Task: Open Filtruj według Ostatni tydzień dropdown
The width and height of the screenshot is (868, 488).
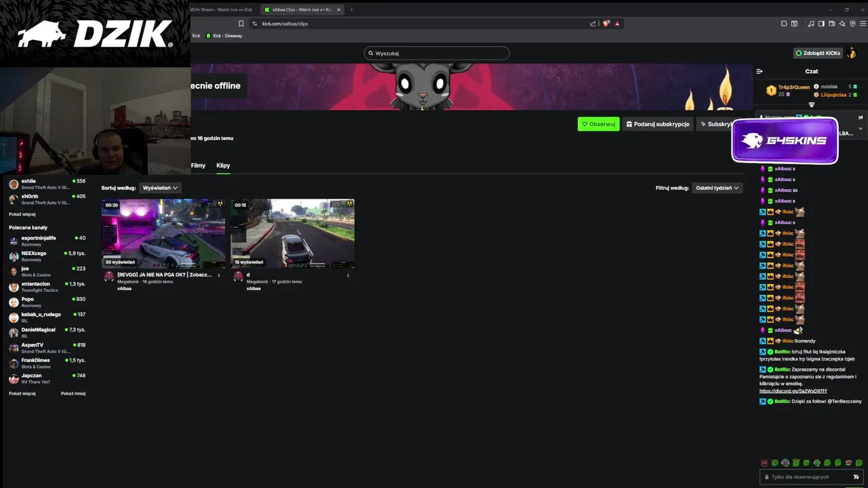Action: (717, 188)
